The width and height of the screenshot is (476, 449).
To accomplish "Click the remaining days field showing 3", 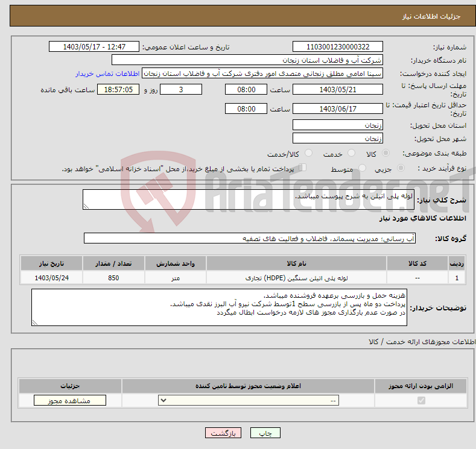I will (181, 89).
